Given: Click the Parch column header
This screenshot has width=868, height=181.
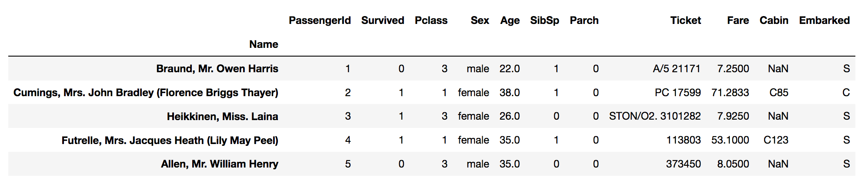Looking at the screenshot, I should tap(584, 20).
